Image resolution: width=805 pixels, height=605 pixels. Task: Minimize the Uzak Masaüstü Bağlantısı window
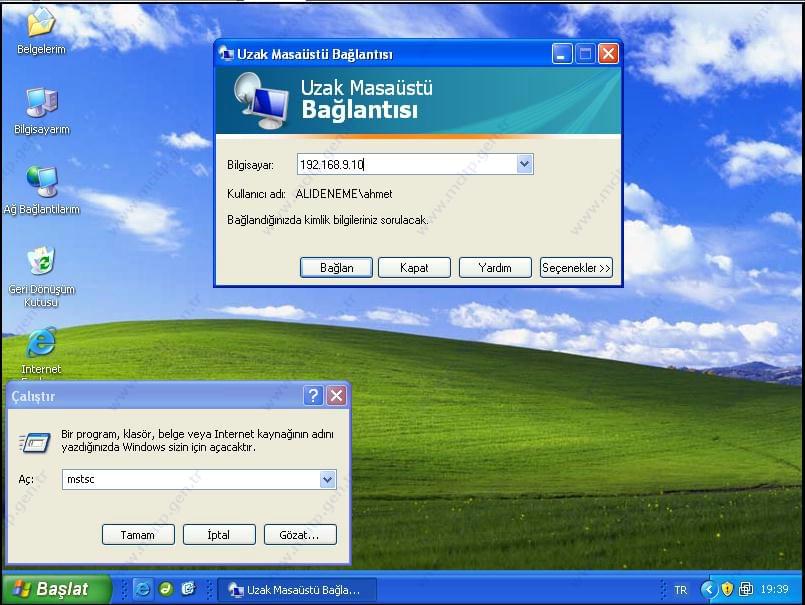pyautogui.click(x=562, y=53)
